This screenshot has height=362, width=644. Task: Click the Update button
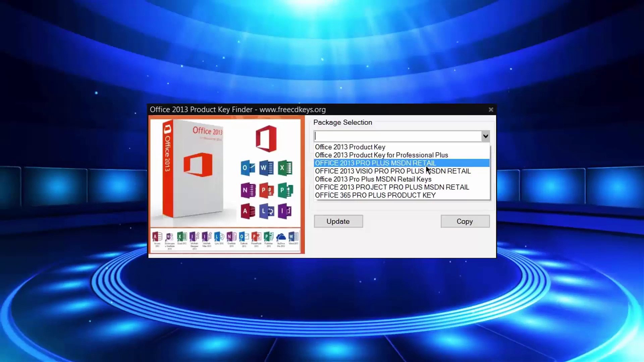[x=338, y=221]
